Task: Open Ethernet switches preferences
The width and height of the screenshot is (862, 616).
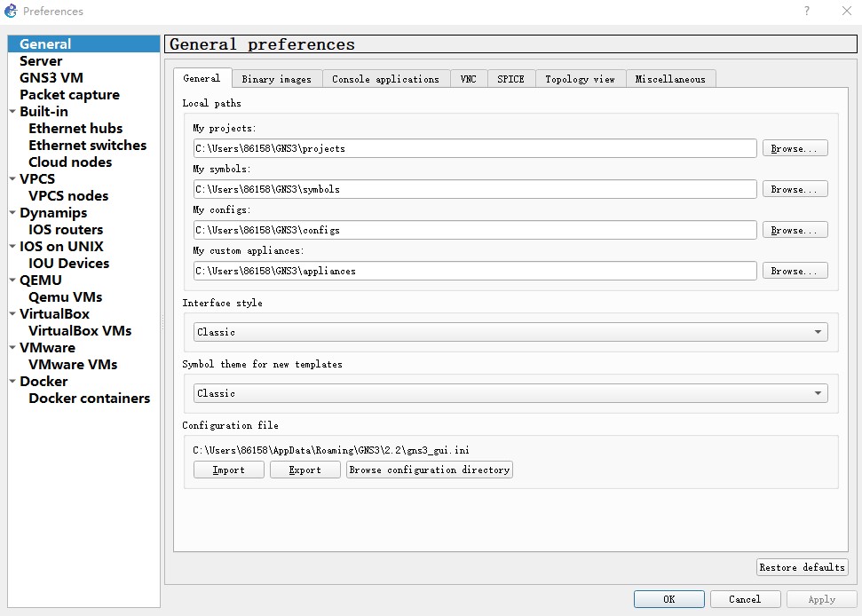Action: pos(87,146)
